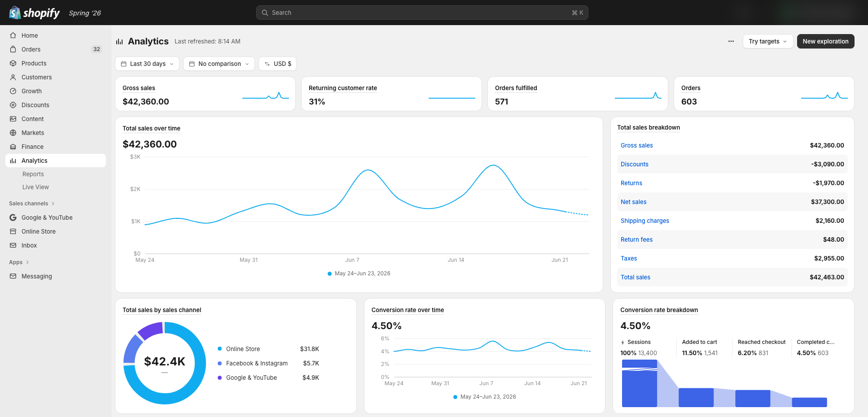
Task: Click the Google G channel icon
Action: click(13, 217)
